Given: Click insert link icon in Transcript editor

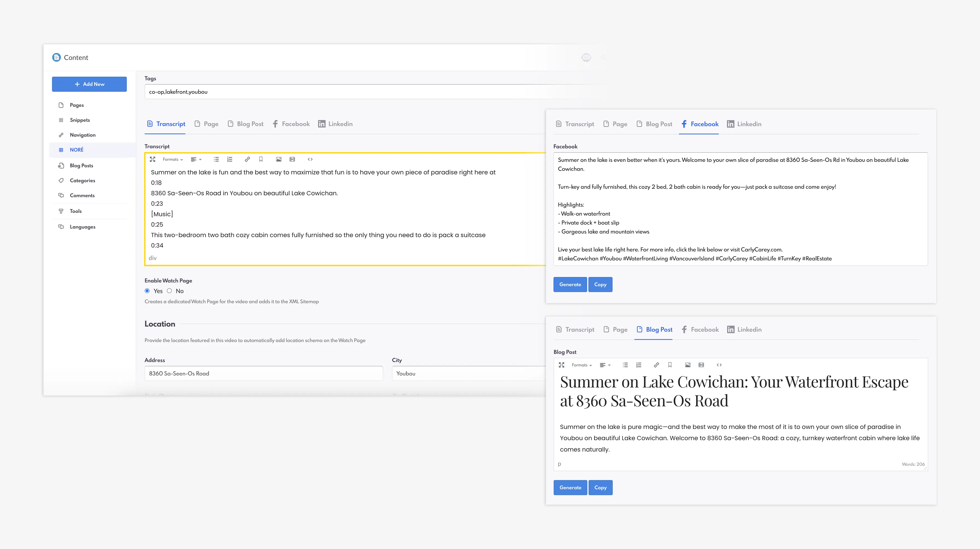Looking at the screenshot, I should click(247, 159).
